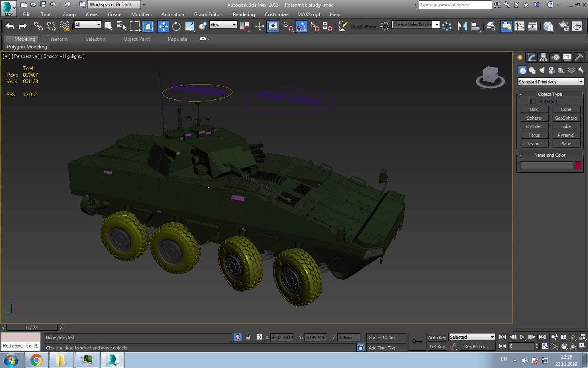Viewport: 588px width, 368px height.
Task: Toggle the 3D Snaps button
Action: click(288, 26)
